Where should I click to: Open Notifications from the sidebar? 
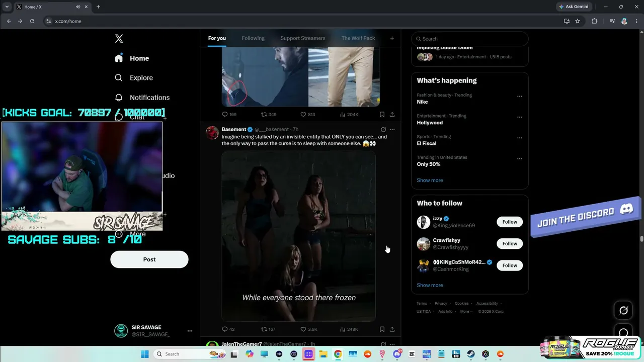pos(142,98)
